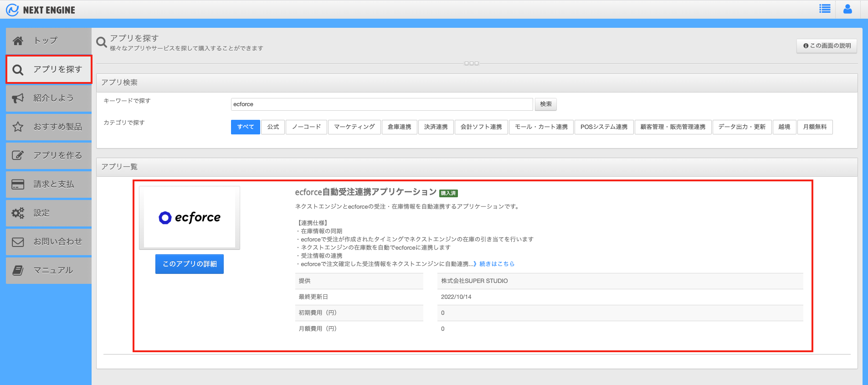Open the 続きはこちら link
The width and height of the screenshot is (868, 385).
(496, 264)
